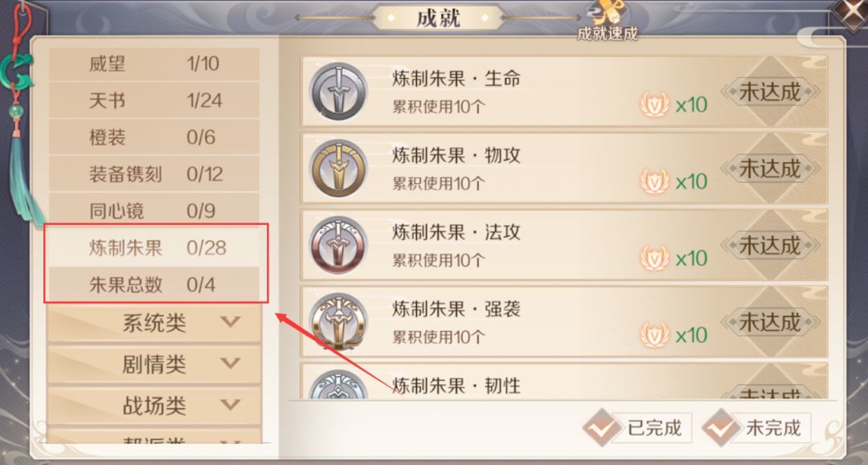Click the reward currency icon on 炼制朱果·强袭
Viewport: 868px width, 465px height.
[655, 333]
